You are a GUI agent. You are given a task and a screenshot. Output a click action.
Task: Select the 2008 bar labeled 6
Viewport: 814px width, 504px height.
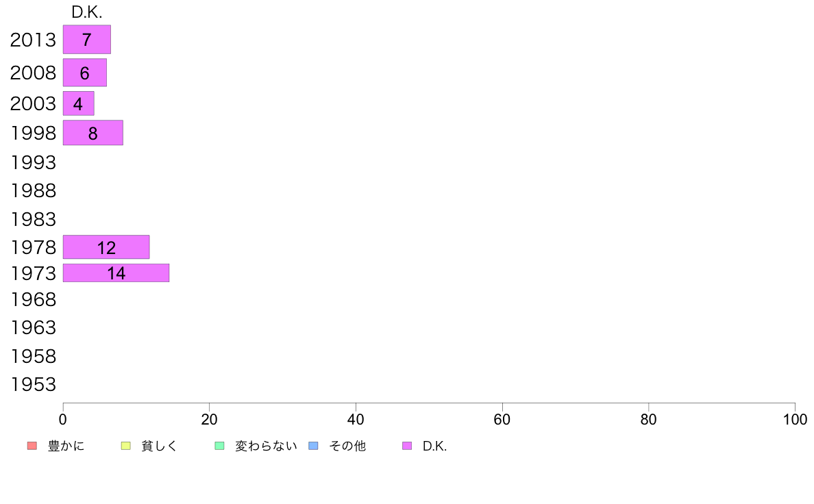(x=84, y=73)
